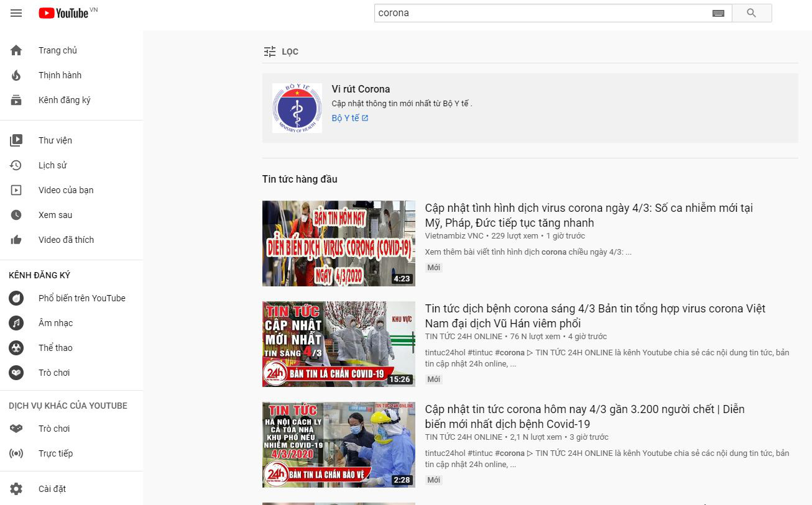The height and width of the screenshot is (505, 812).
Task: Go to Thư viện in the sidebar
Action: tap(72, 140)
